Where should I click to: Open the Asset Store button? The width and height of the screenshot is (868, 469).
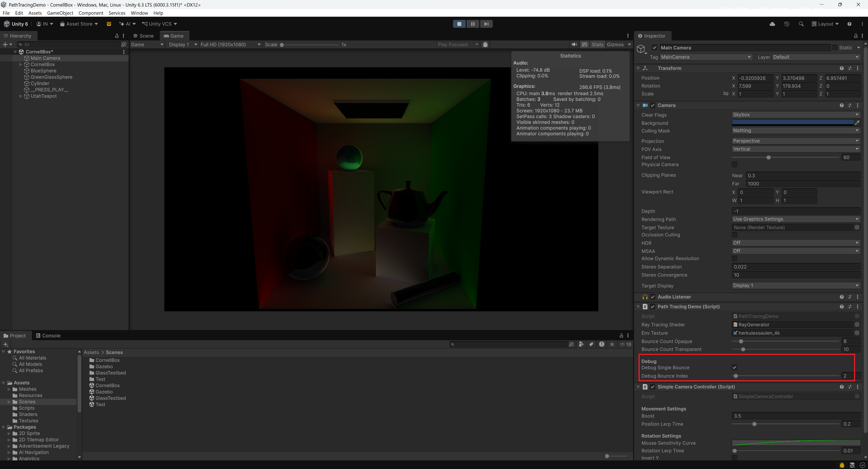[79, 24]
